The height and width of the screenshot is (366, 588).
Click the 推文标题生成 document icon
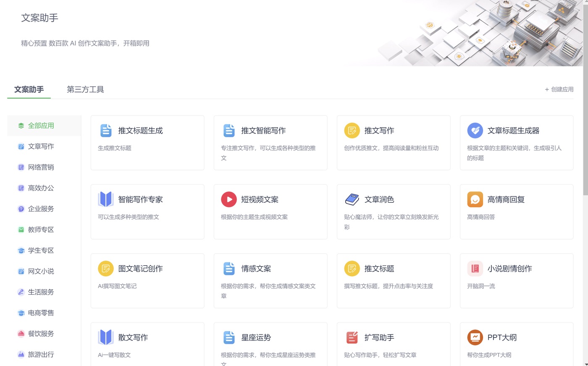point(106,131)
